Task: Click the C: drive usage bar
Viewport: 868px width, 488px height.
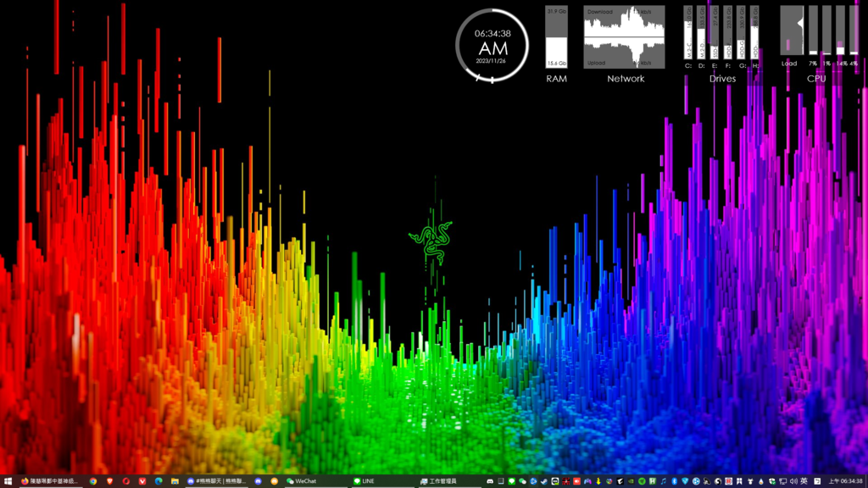Action: [688, 33]
